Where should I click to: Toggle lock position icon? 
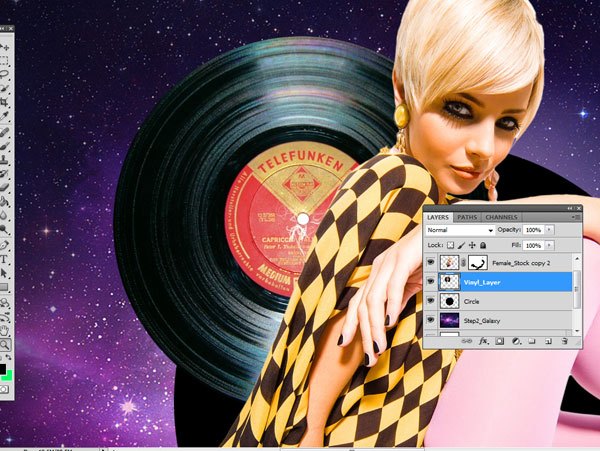472,245
